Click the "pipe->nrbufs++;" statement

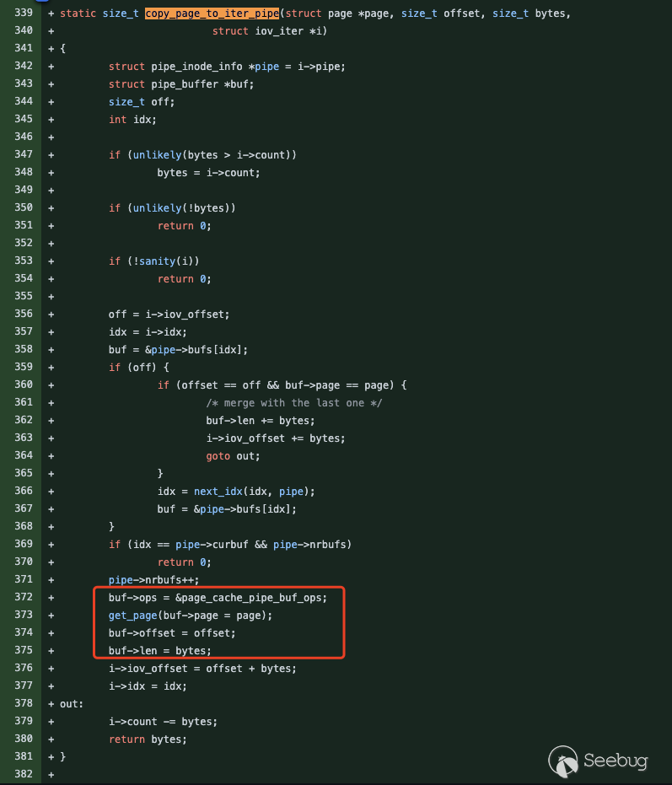click(157, 579)
